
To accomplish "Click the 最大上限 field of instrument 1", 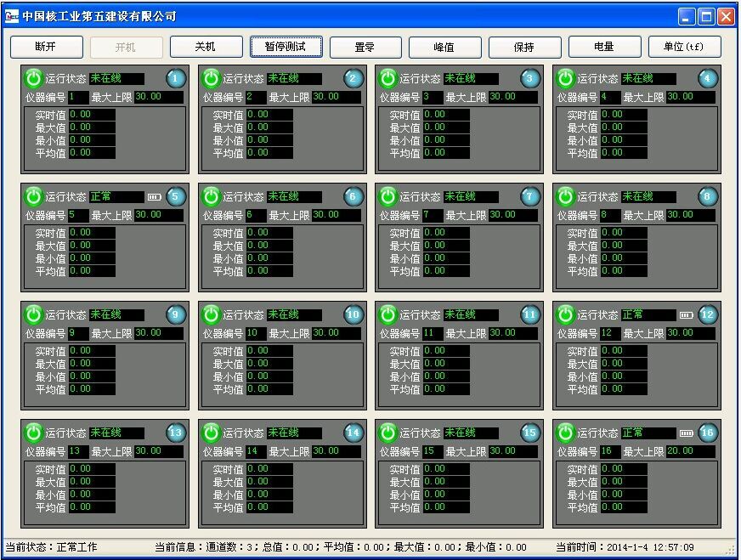I will pos(159,97).
